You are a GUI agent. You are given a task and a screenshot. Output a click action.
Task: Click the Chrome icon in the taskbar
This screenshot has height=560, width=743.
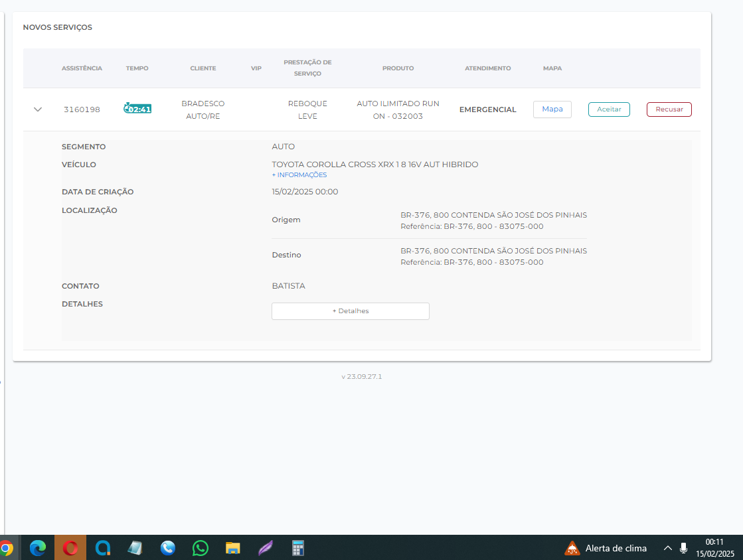[6, 548]
